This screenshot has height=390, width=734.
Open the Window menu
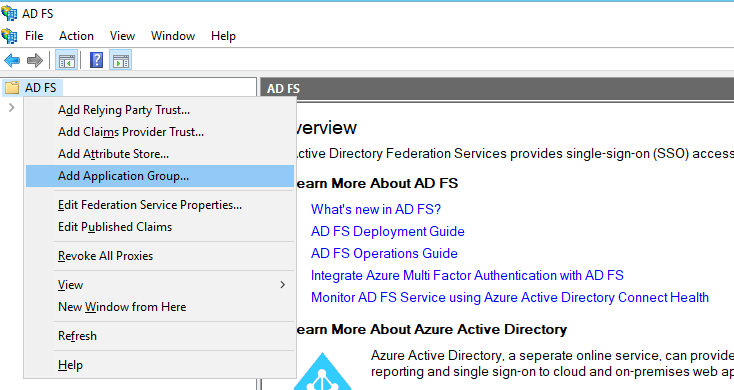173,36
